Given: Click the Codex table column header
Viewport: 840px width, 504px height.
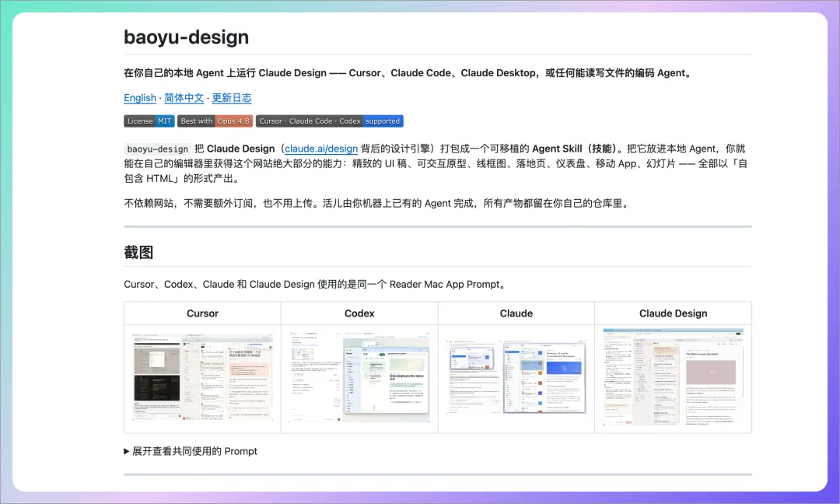Looking at the screenshot, I should click(359, 313).
